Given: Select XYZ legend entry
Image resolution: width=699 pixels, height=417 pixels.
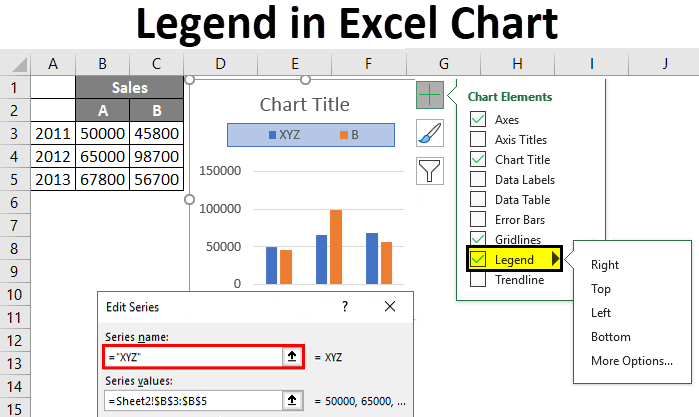Looking at the screenshot, I should point(284,135).
